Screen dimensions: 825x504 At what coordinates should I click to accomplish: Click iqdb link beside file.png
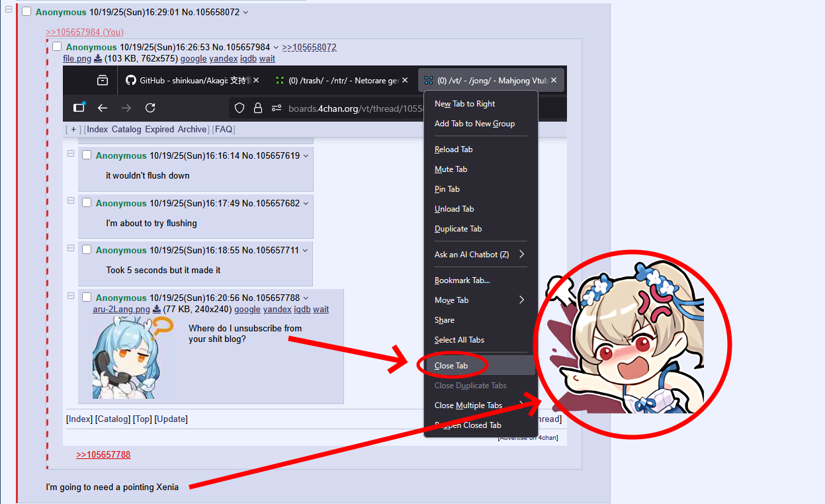point(248,59)
